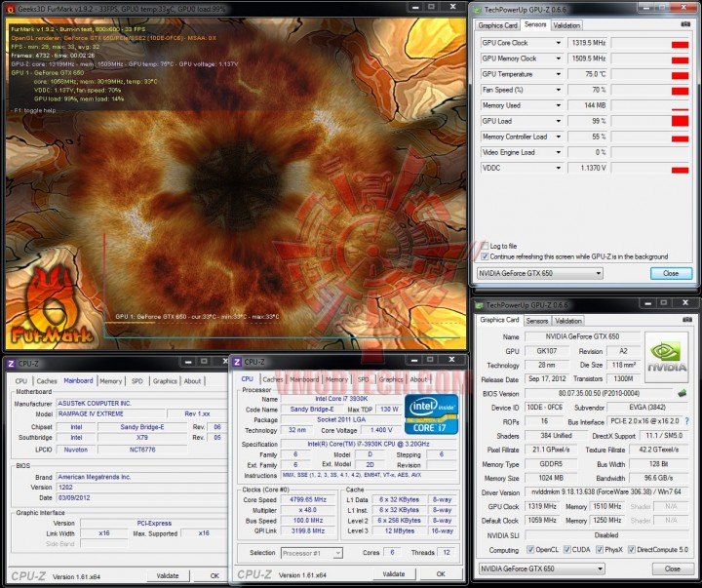Image resolution: width=702 pixels, height=588 pixels.
Task: Toggle the CUDA checkbox
Action: point(567,550)
